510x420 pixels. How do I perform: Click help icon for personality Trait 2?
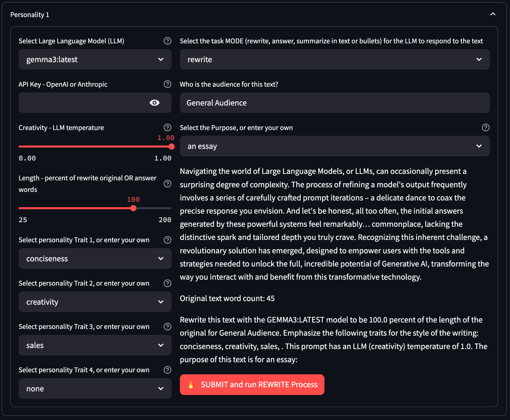167,283
